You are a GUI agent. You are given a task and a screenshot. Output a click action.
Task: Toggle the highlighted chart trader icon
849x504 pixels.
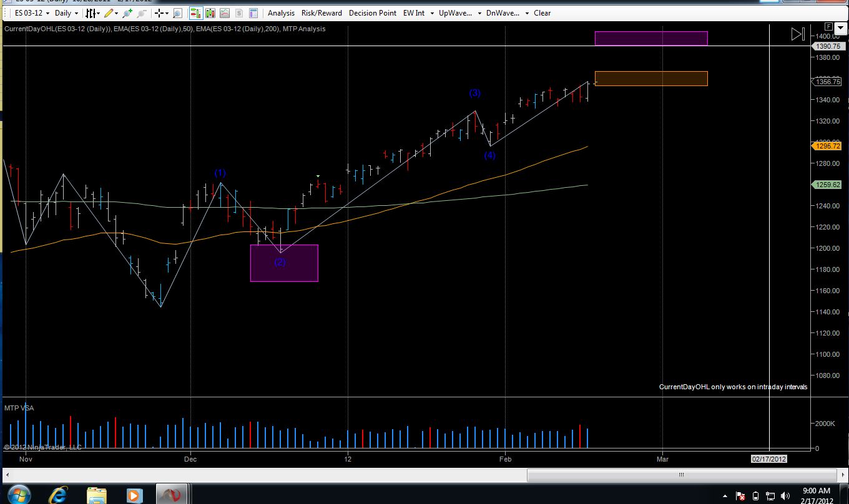click(196, 12)
